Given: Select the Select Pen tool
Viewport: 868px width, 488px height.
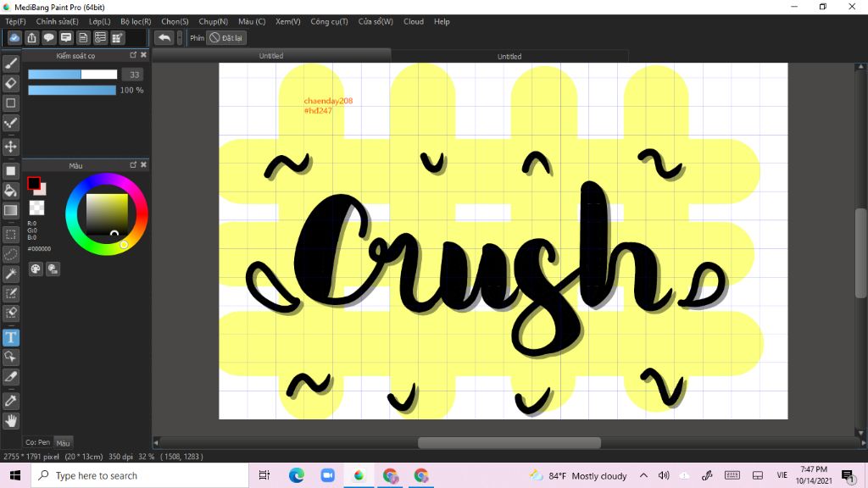Looking at the screenshot, I should 10,293.
